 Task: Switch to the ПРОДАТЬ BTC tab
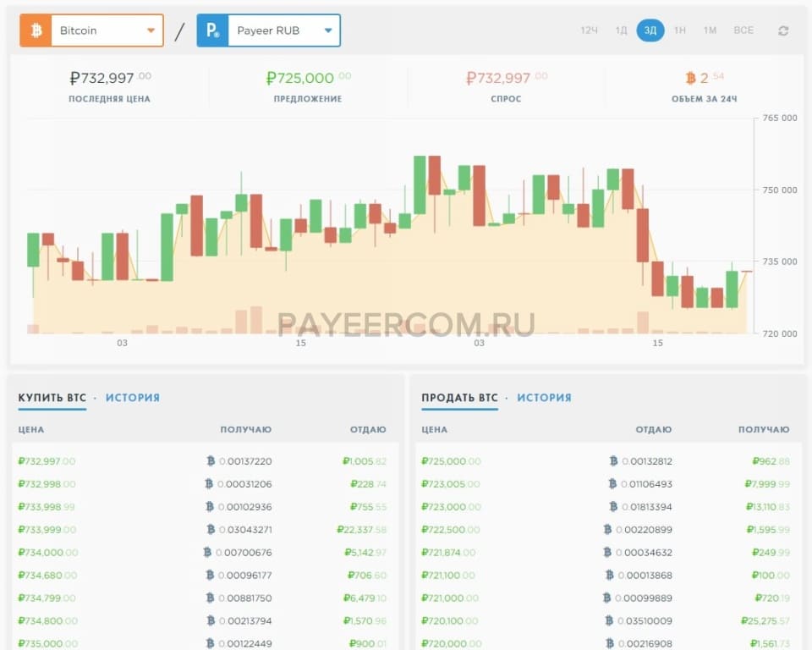click(x=459, y=397)
